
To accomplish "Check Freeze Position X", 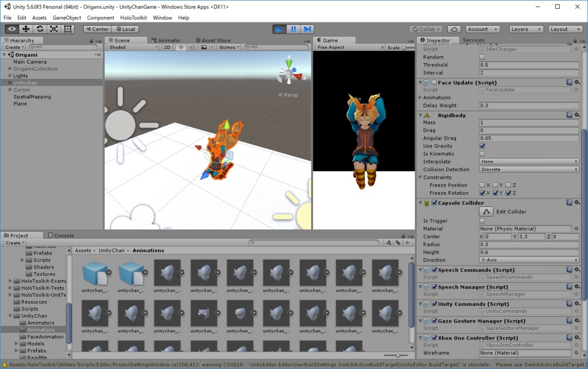I will pyautogui.click(x=482, y=185).
